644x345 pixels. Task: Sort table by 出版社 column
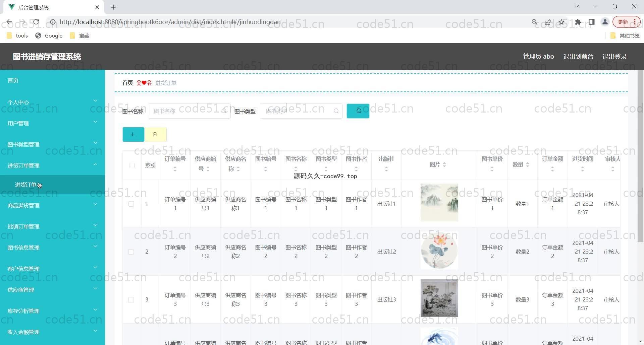coord(386,169)
